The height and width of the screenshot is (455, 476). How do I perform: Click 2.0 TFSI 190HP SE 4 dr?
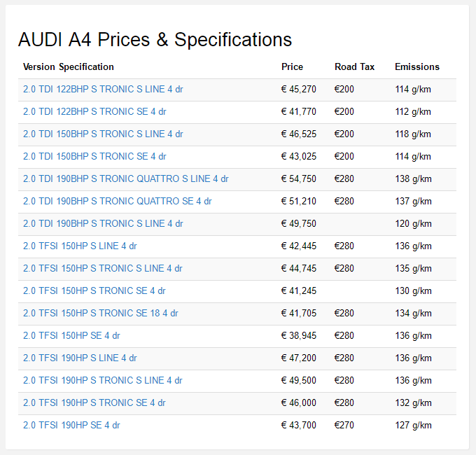tap(71, 426)
